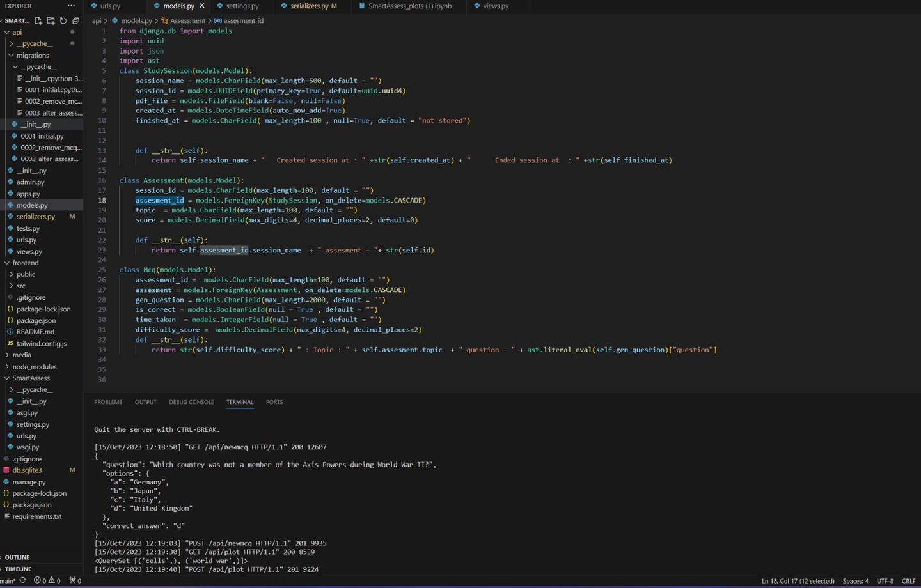Open tailwind.config.js file
This screenshot has height=588, width=921.
(42, 343)
